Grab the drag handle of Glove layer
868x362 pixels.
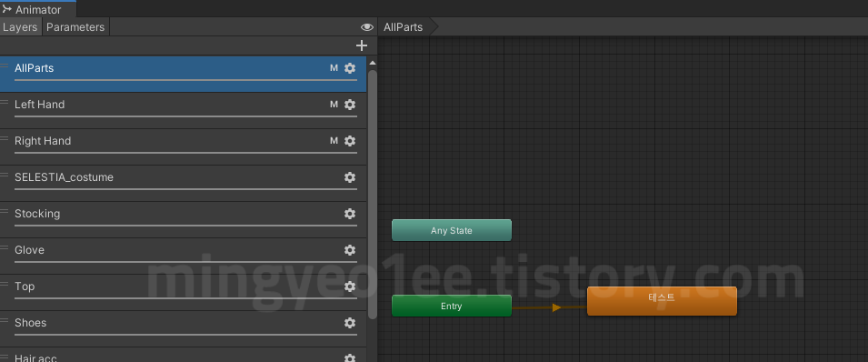(5, 247)
